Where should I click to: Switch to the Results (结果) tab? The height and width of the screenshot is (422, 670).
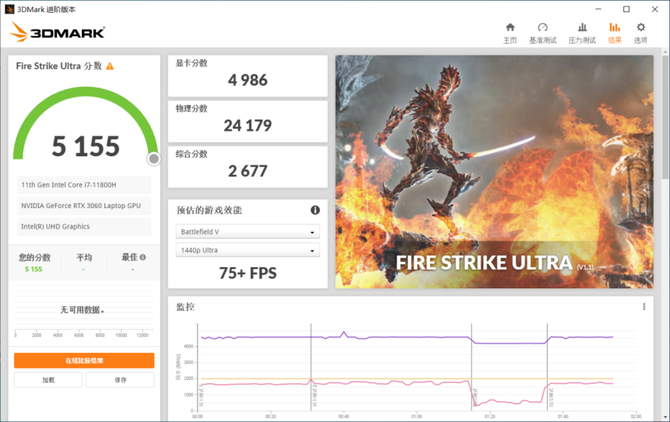(614, 33)
